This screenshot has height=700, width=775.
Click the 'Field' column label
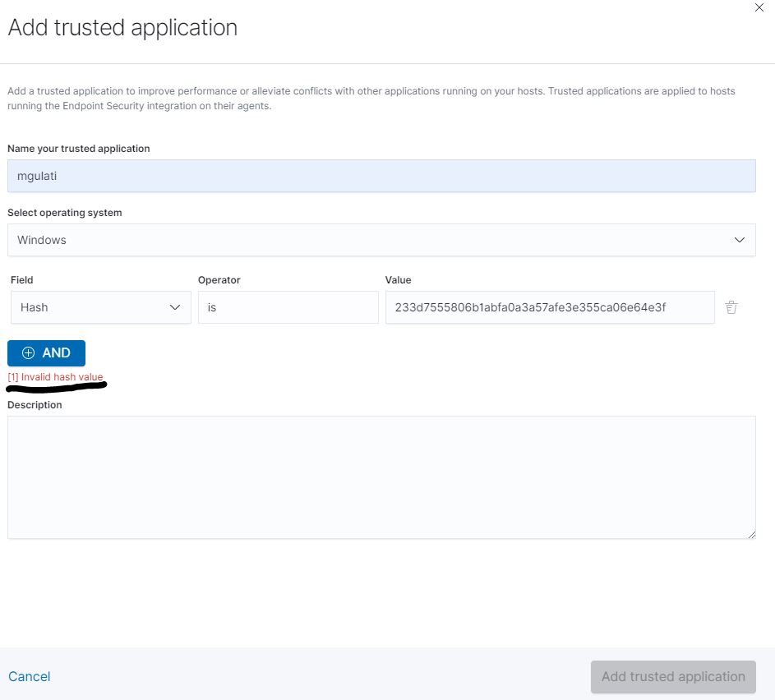(x=21, y=280)
